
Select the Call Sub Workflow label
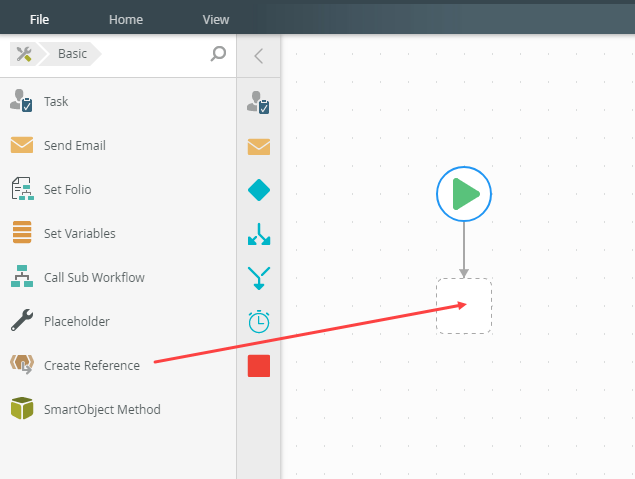tap(94, 277)
